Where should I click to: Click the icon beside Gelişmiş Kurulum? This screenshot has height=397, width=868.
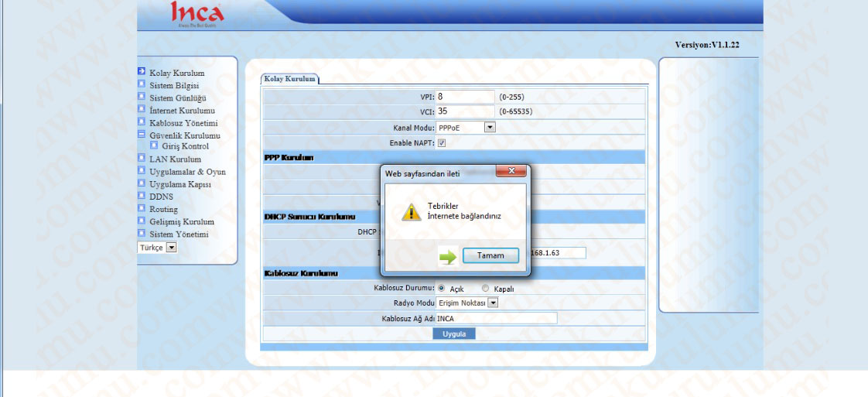point(141,221)
